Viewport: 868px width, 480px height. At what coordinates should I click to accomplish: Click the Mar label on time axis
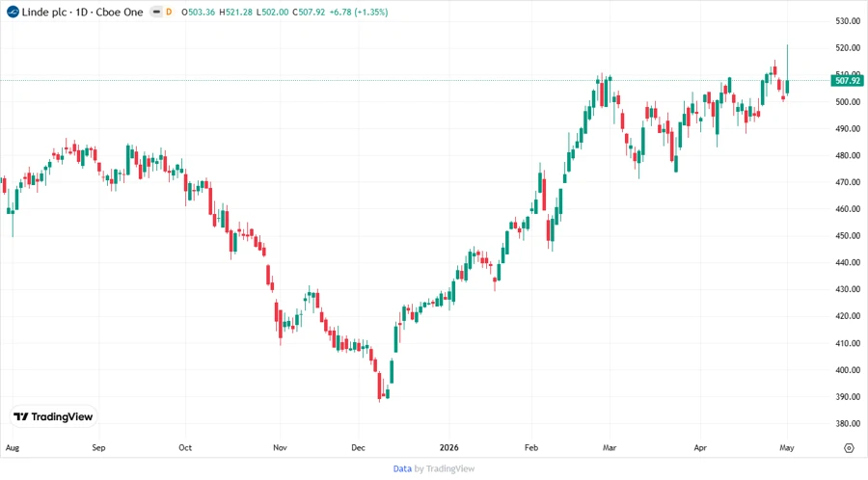610,447
